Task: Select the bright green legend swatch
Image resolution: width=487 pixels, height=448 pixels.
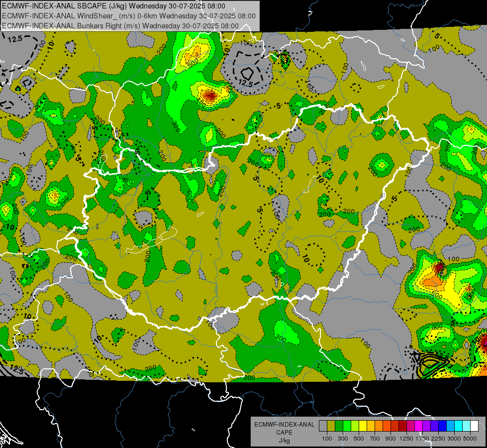Action: coord(347,426)
